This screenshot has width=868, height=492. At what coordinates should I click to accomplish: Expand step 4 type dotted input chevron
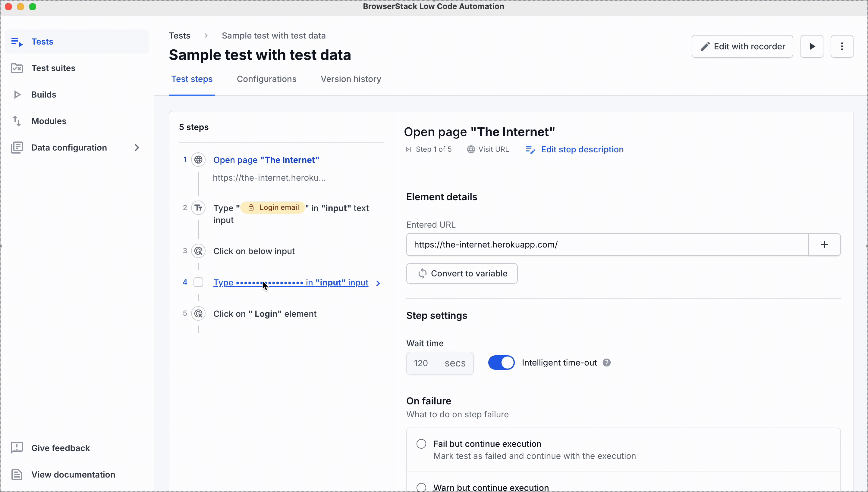[x=378, y=282]
